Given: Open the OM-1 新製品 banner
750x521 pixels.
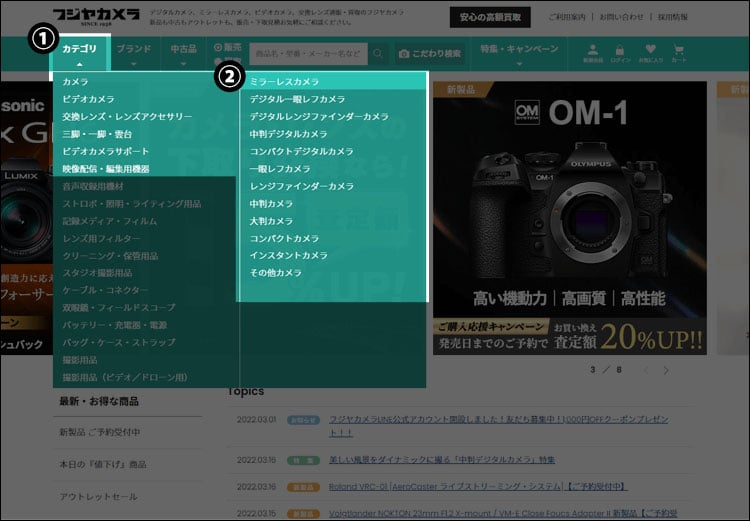Looking at the screenshot, I should tap(570, 218).
